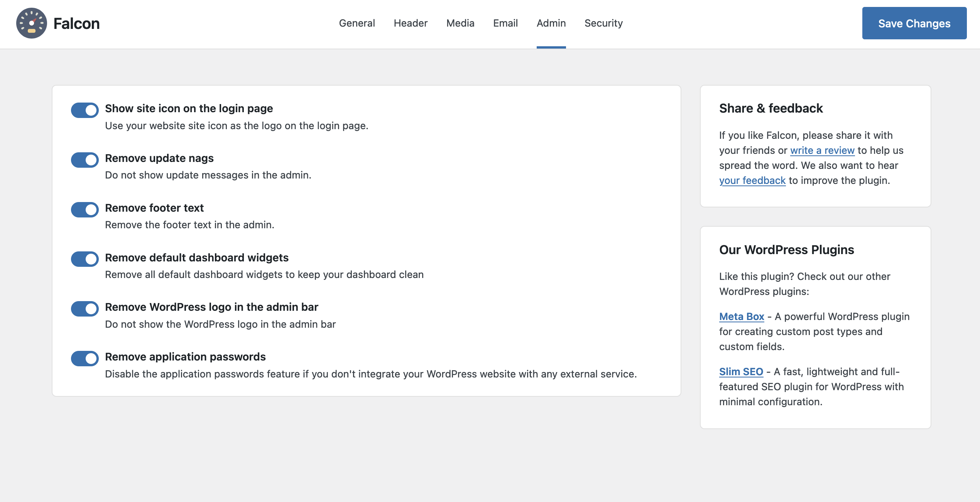Click the Falcon title text
This screenshot has height=502, width=980.
(76, 24)
